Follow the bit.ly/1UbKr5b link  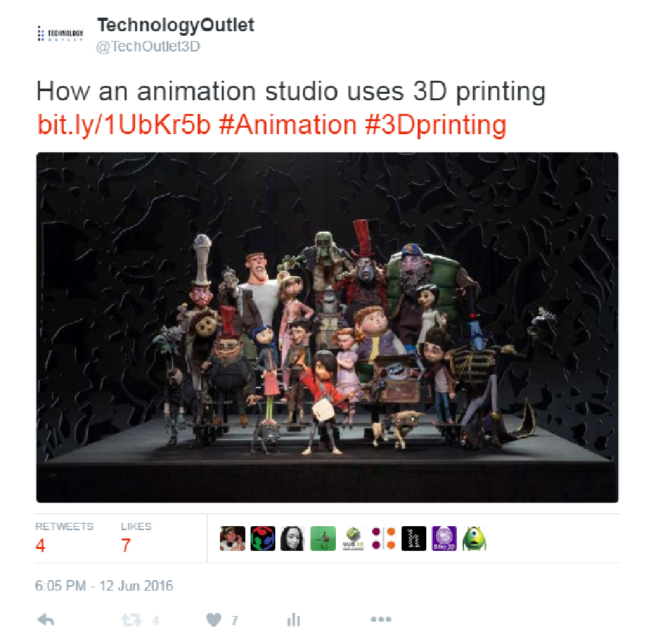click(124, 125)
